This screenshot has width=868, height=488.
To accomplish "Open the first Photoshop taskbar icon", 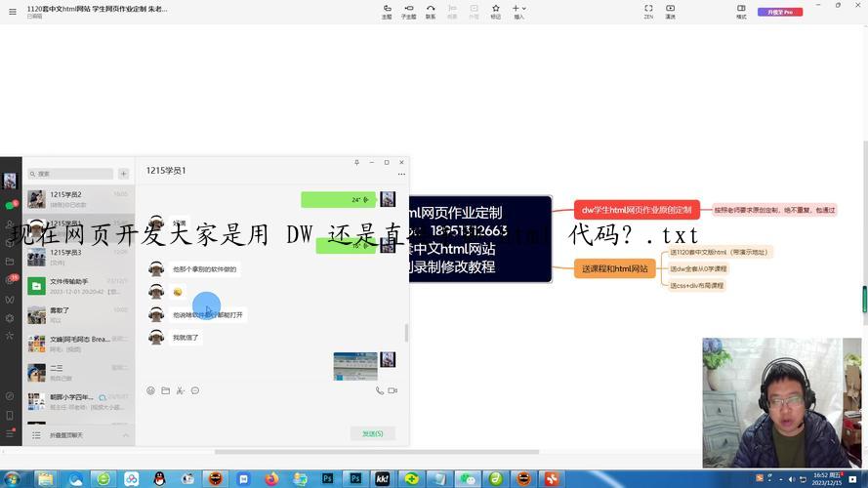I will coord(328,479).
